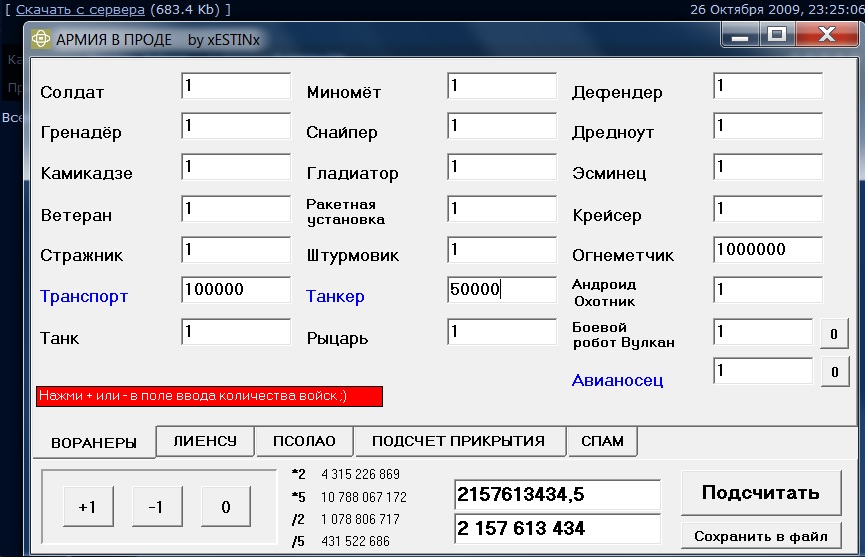Click the Андроид Охотник quantity field
Viewport: 865px width, 557px height.
[x=768, y=290]
